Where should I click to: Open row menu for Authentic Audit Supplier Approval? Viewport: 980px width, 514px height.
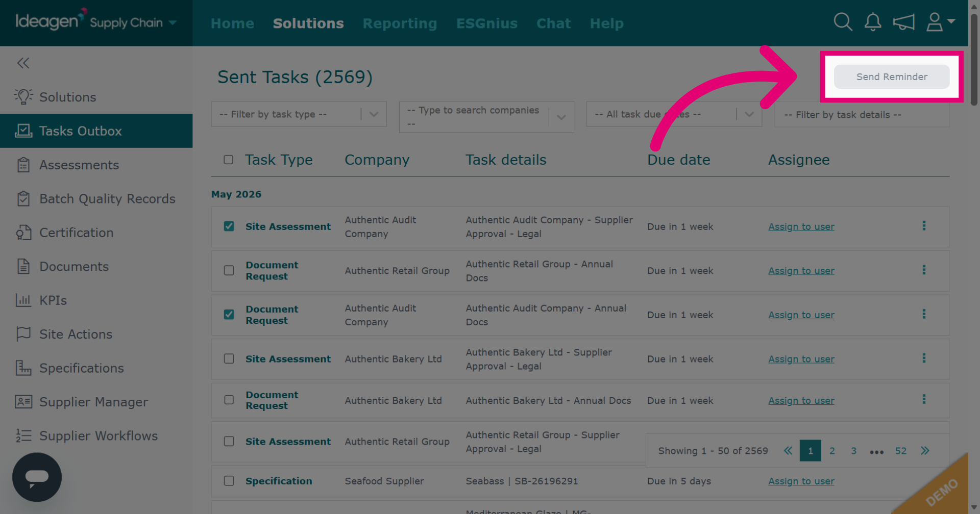pos(924,226)
